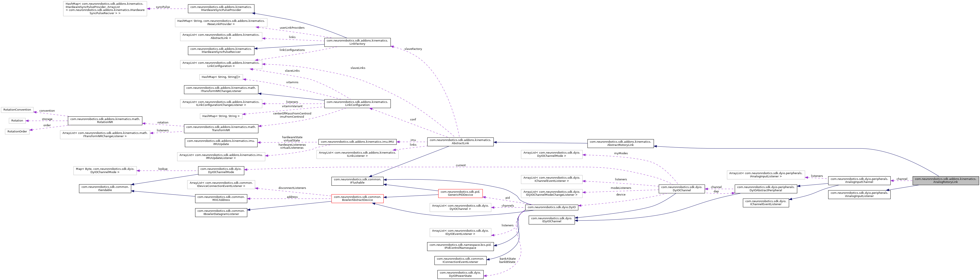Click the ArrayList DyIOChannel node

point(460,208)
